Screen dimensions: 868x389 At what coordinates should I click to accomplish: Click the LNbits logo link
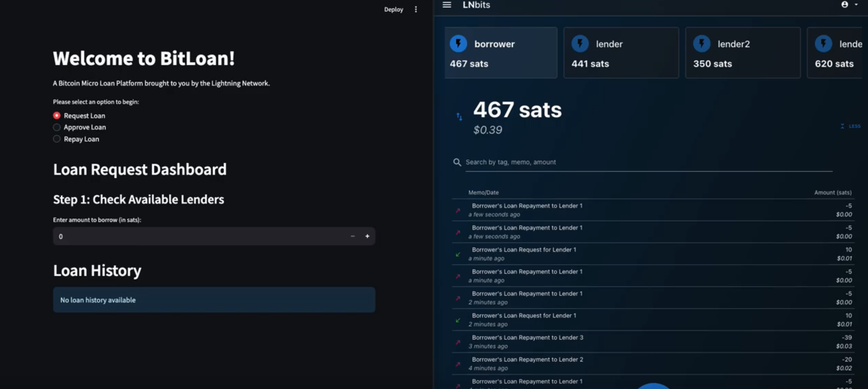coord(476,5)
